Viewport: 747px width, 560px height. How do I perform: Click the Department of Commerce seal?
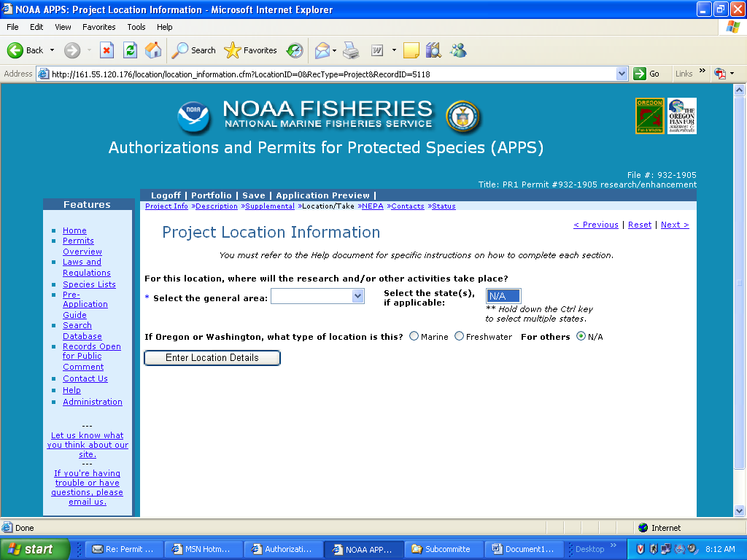click(462, 117)
